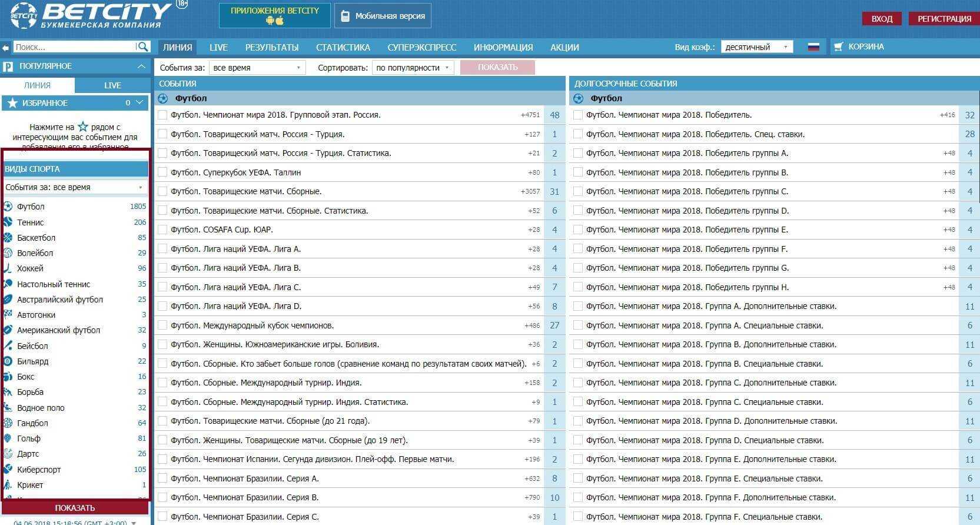Click the Автогонки sport icon

pos(8,314)
